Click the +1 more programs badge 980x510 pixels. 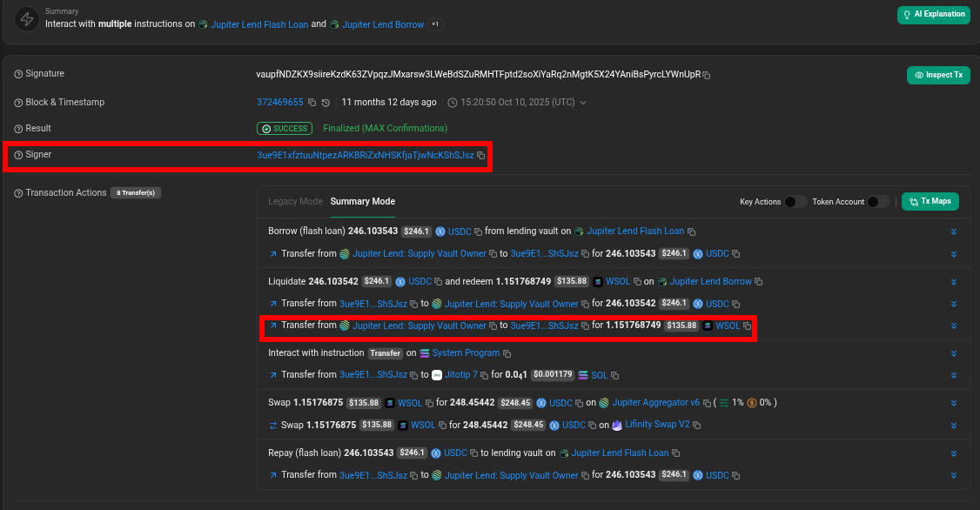435,24
